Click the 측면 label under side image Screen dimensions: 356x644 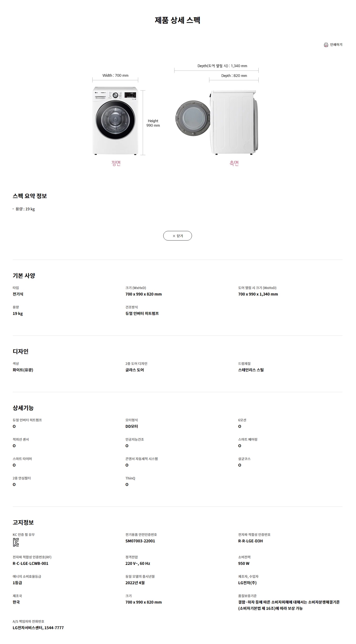[234, 163]
